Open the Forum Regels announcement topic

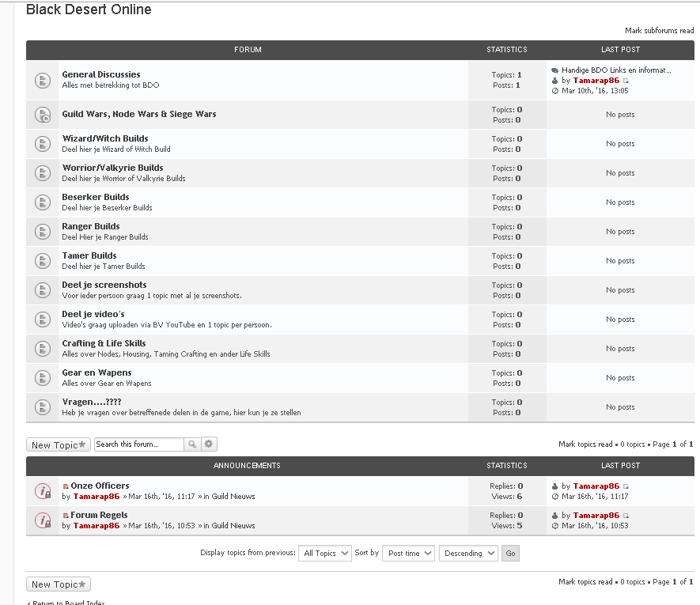point(99,516)
